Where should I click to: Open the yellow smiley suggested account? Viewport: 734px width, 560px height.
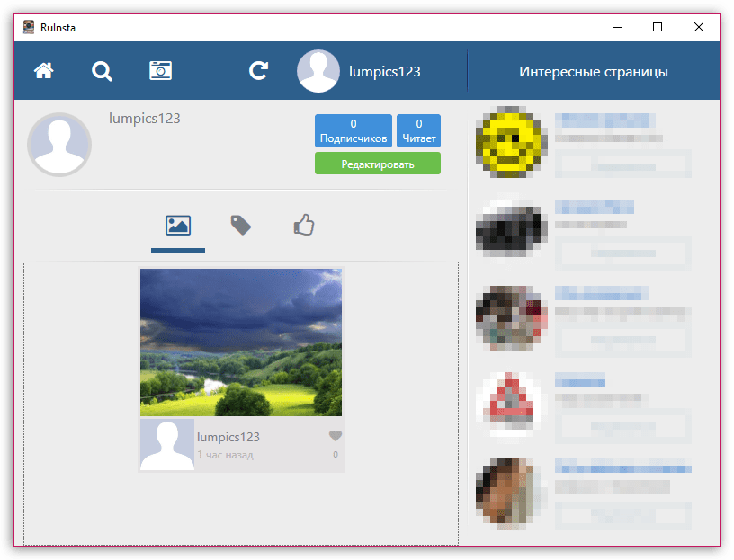coord(510,140)
